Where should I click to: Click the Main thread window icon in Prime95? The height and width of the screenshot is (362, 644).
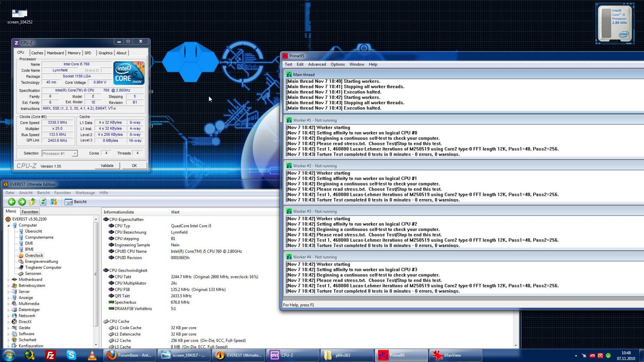point(289,74)
